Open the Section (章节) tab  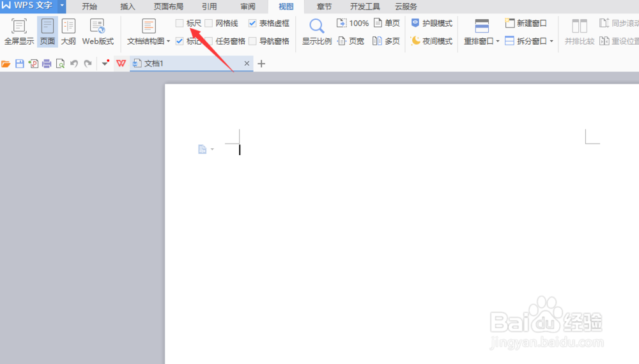(324, 6)
